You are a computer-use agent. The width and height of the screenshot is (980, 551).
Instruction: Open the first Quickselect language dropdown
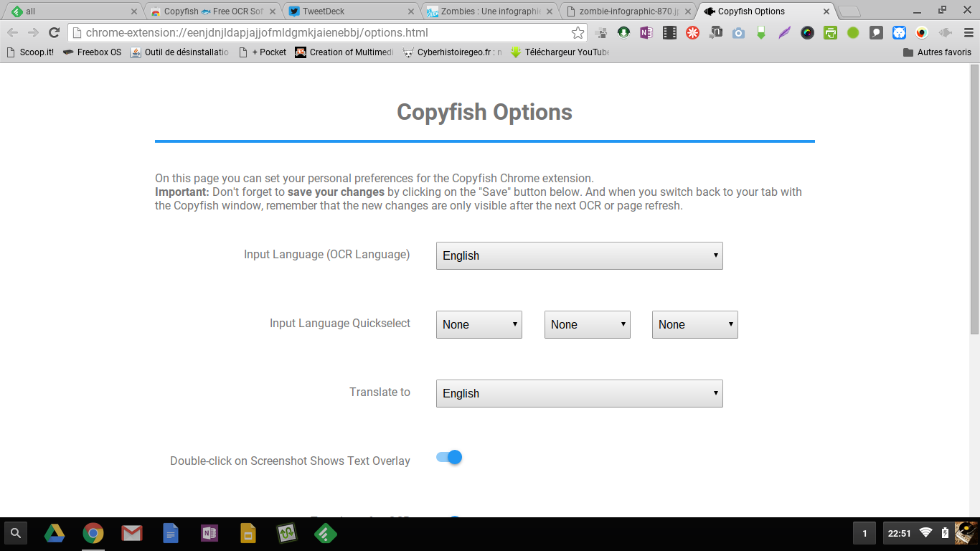click(479, 324)
